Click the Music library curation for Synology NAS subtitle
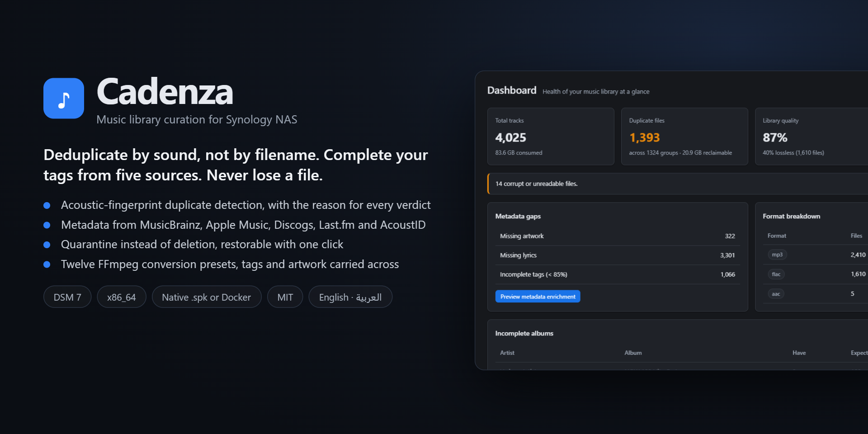Screen dimensions: 868x434 coord(197,119)
